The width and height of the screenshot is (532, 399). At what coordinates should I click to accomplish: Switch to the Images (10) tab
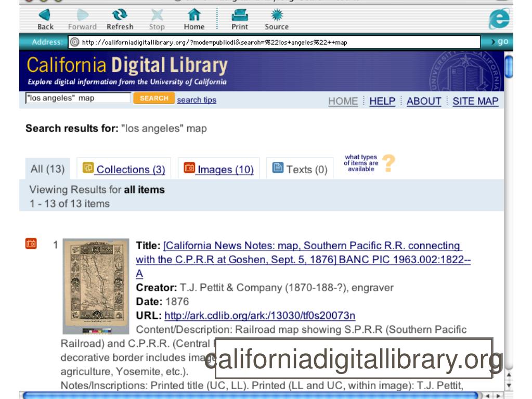click(x=219, y=169)
